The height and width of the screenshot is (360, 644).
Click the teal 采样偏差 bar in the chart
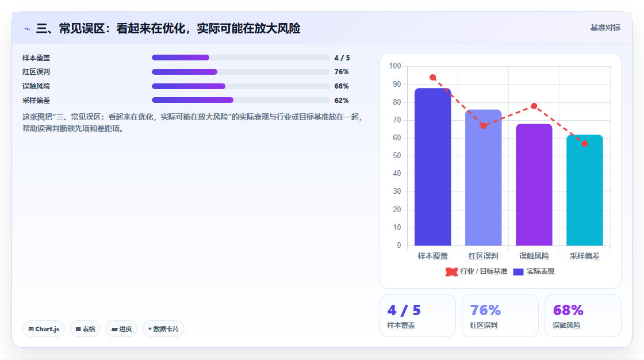(x=584, y=190)
